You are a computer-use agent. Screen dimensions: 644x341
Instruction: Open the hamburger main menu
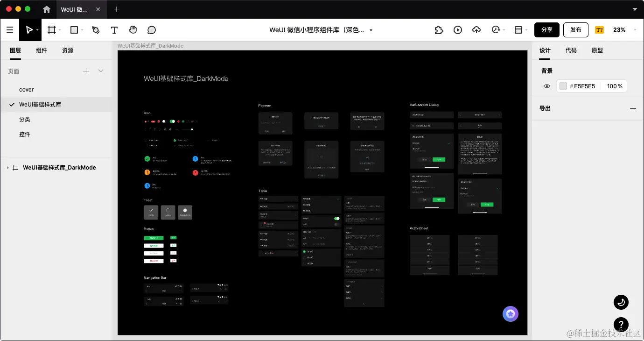(10, 30)
